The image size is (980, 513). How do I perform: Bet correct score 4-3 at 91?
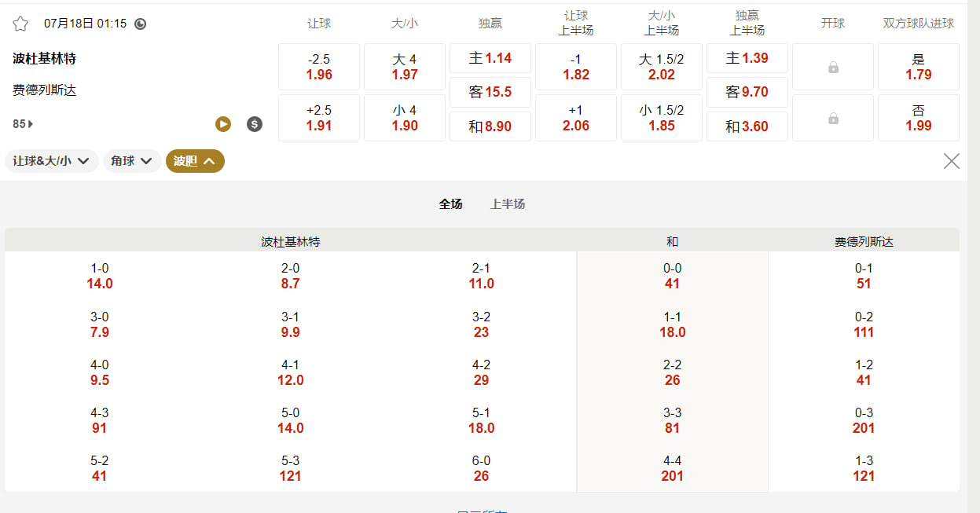(x=100, y=420)
